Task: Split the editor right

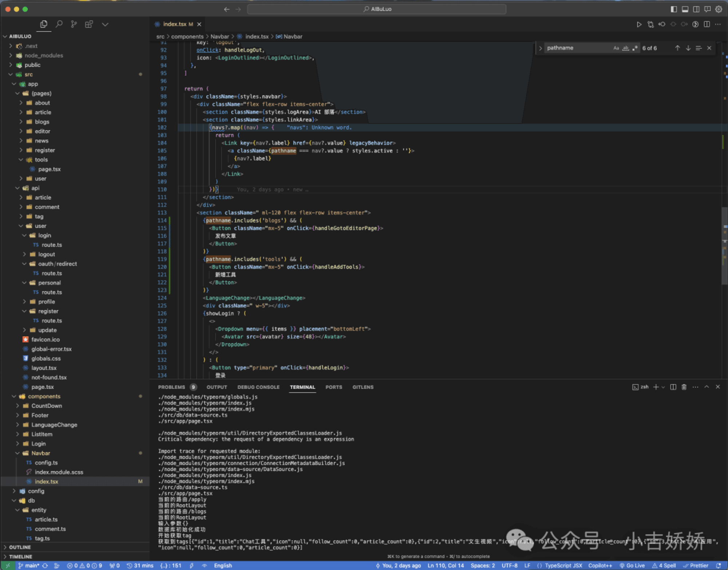Action: click(707, 24)
